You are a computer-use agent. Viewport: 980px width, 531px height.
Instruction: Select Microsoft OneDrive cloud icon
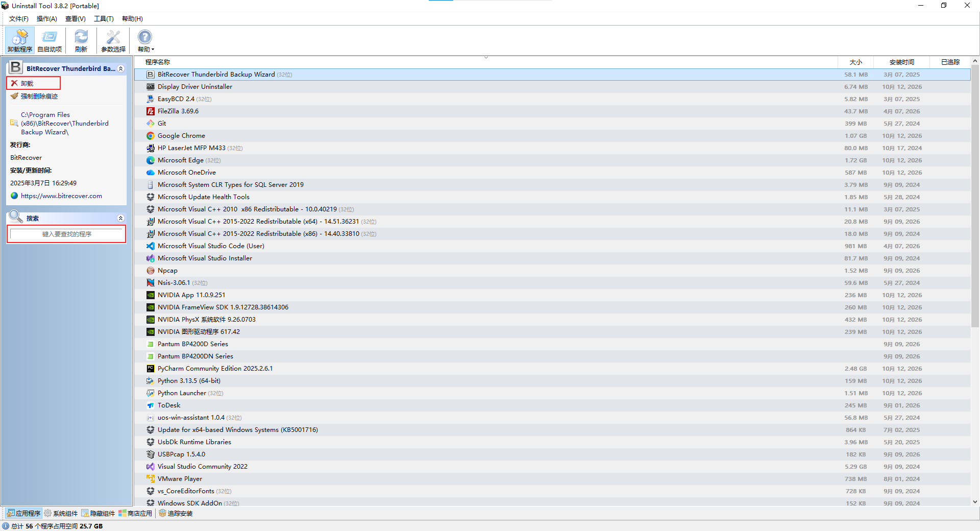[151, 173]
